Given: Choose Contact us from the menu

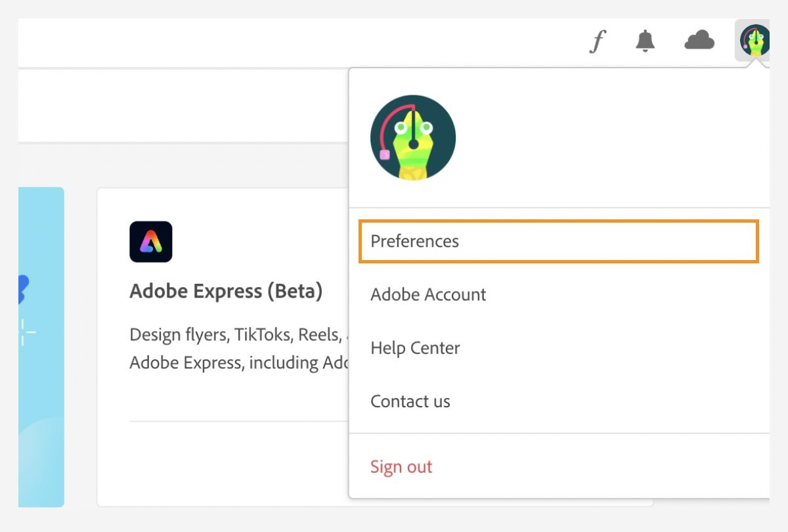Looking at the screenshot, I should tap(410, 401).
